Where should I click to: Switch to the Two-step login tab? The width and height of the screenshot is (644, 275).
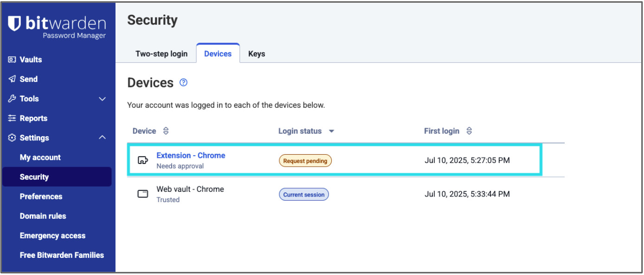coord(161,53)
